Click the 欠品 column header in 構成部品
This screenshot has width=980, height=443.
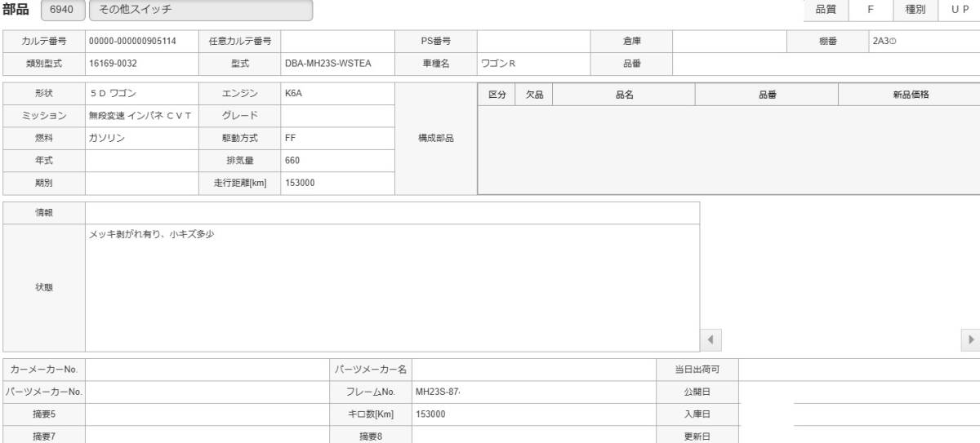pyautogui.click(x=534, y=95)
